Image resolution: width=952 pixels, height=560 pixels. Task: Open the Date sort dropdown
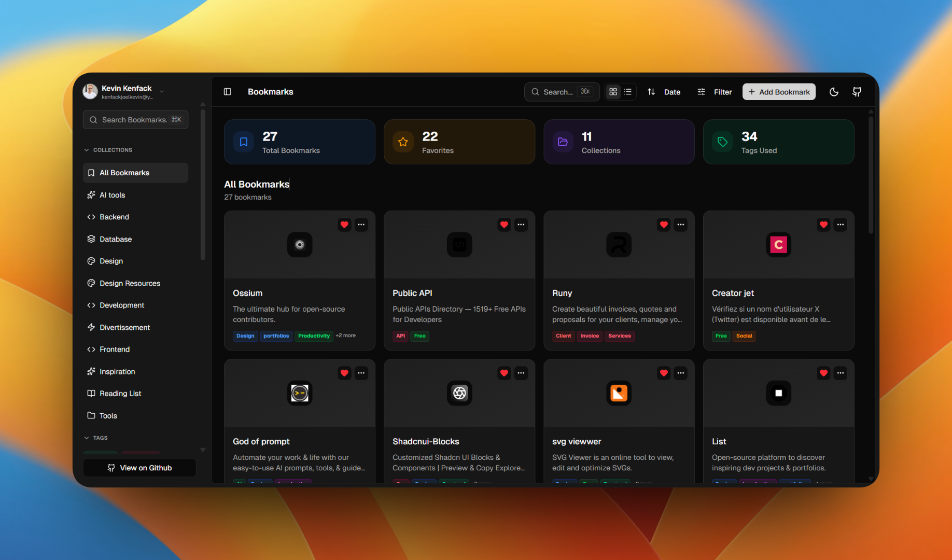click(664, 92)
